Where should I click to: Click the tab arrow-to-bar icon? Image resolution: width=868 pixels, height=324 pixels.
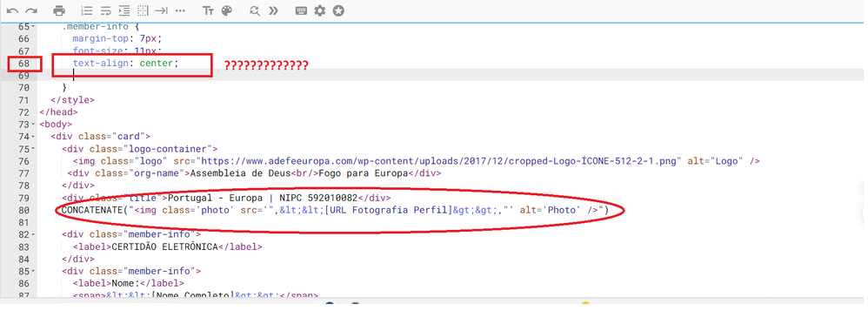[161, 10]
